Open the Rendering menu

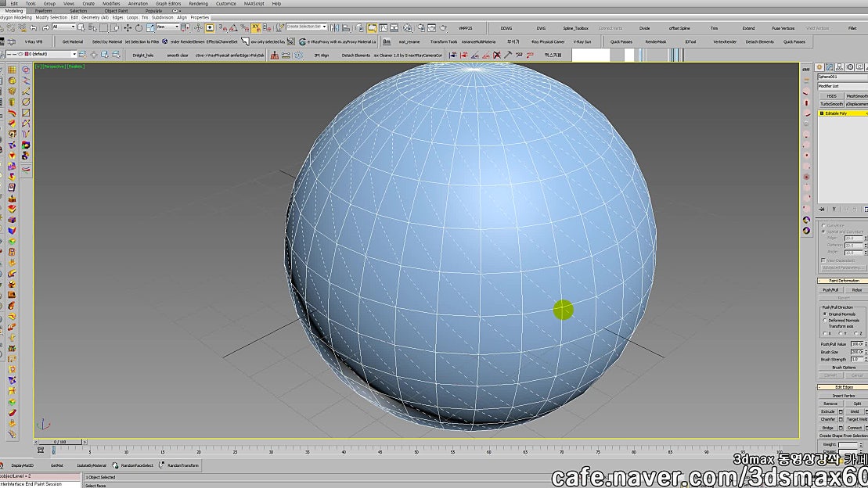point(198,3)
